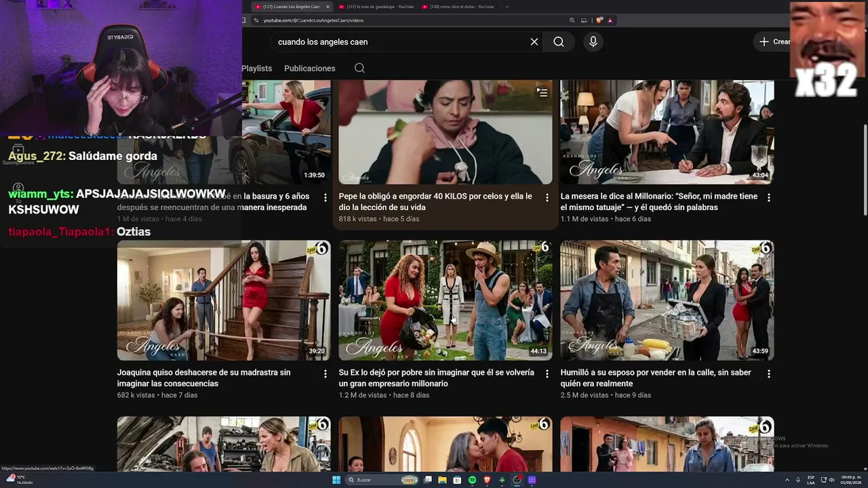Screen dimensions: 868x488
Task: Open the 40 KILOS video thumbnail
Action: (x=446, y=132)
